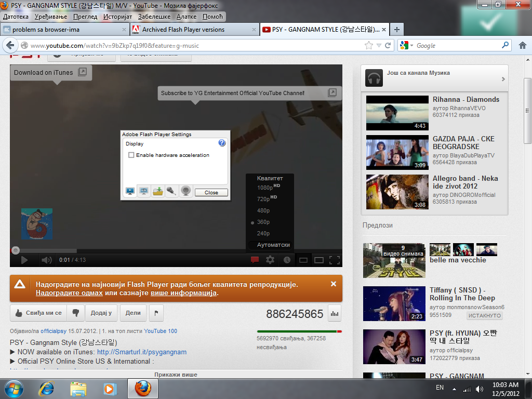Click the Watch Later clock icon
This screenshot has width=532, height=399.
[287, 260]
